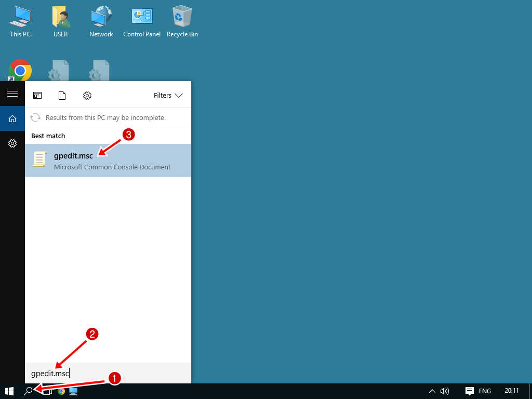Expand the hamburger menu in search panel

12,94
